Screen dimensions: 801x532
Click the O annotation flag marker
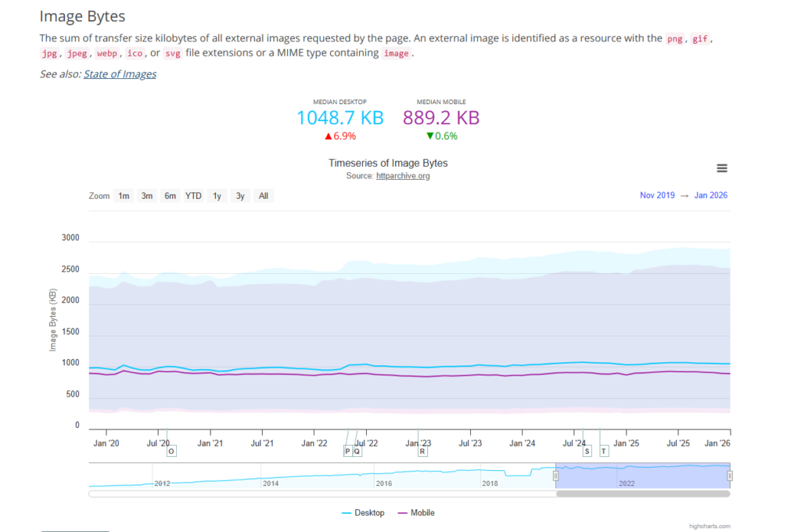tap(171, 451)
